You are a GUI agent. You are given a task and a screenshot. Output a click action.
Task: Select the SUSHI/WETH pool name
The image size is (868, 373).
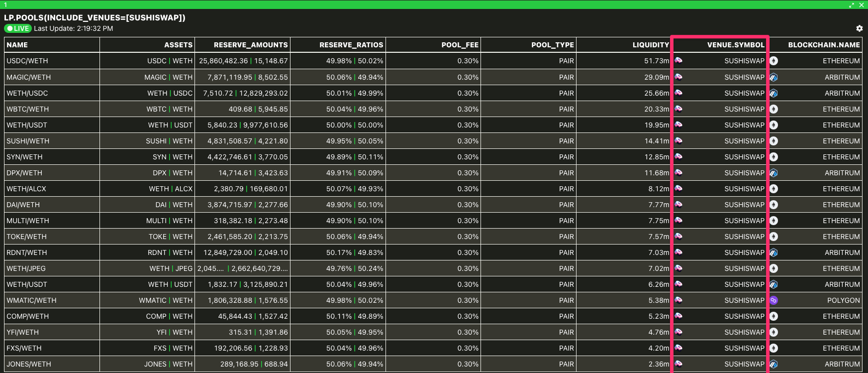(x=28, y=141)
